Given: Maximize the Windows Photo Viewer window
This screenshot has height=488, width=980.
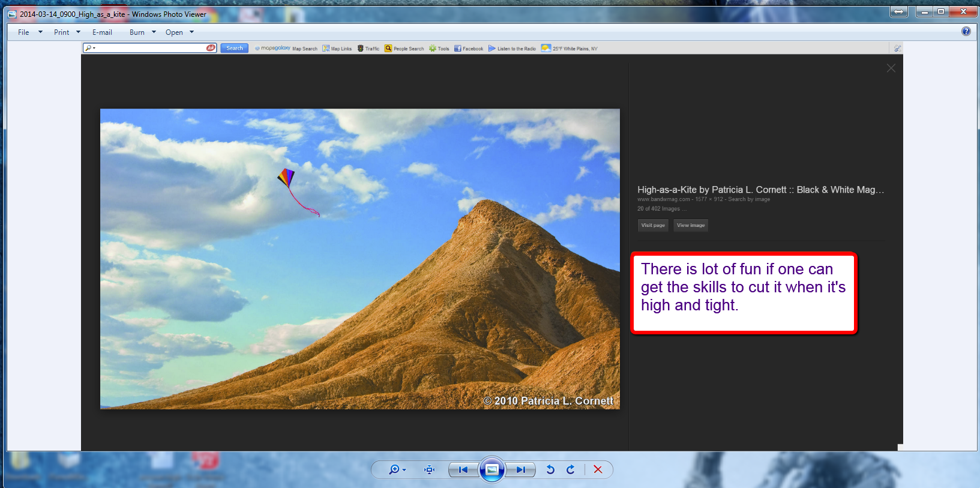Looking at the screenshot, I should (941, 11).
